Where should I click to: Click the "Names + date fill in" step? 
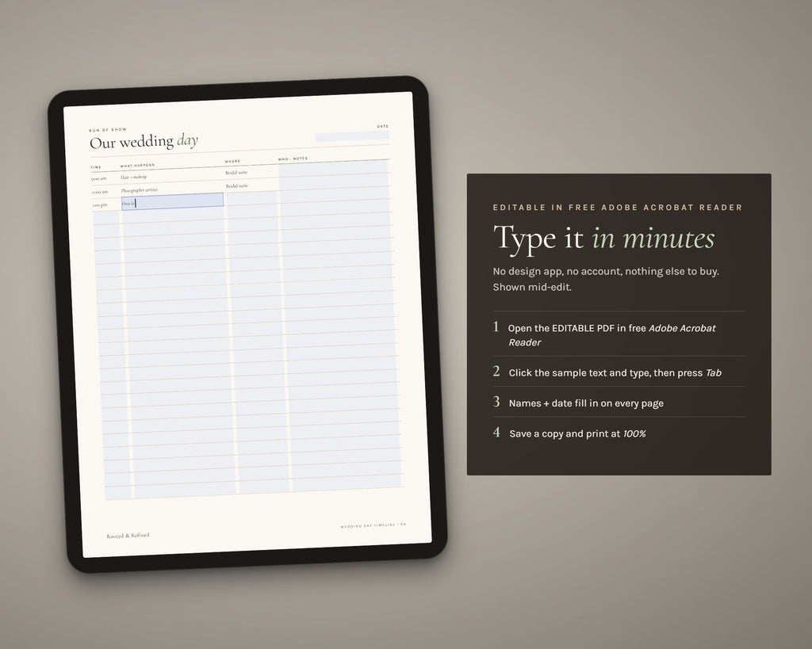click(x=586, y=403)
